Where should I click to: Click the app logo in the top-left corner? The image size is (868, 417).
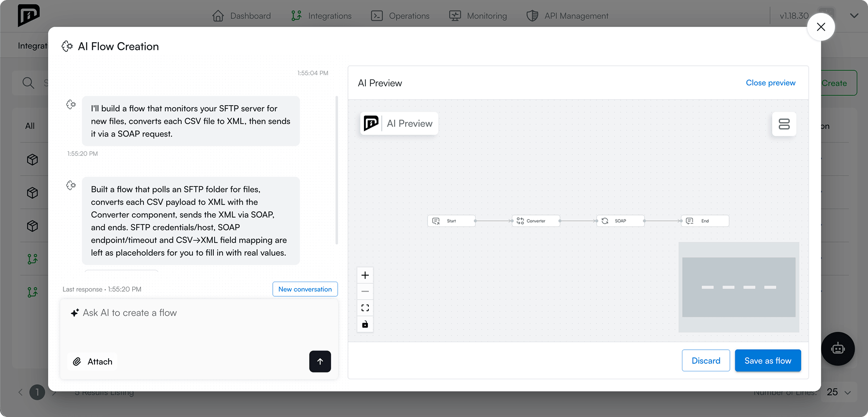[x=29, y=15]
